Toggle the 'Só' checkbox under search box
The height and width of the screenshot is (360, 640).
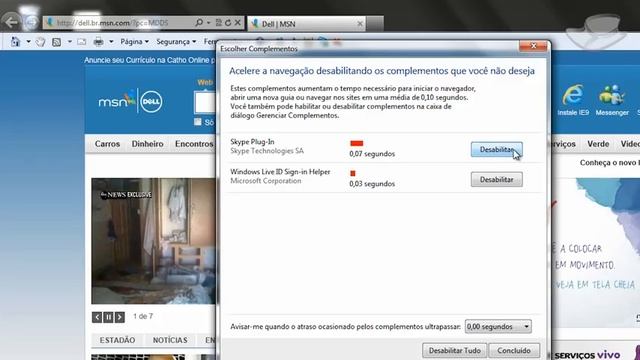point(198,122)
